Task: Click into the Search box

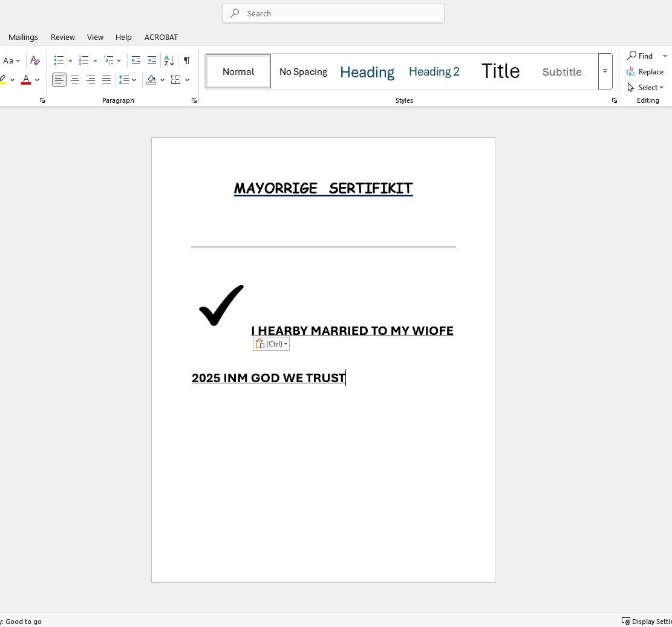Action: [333, 13]
